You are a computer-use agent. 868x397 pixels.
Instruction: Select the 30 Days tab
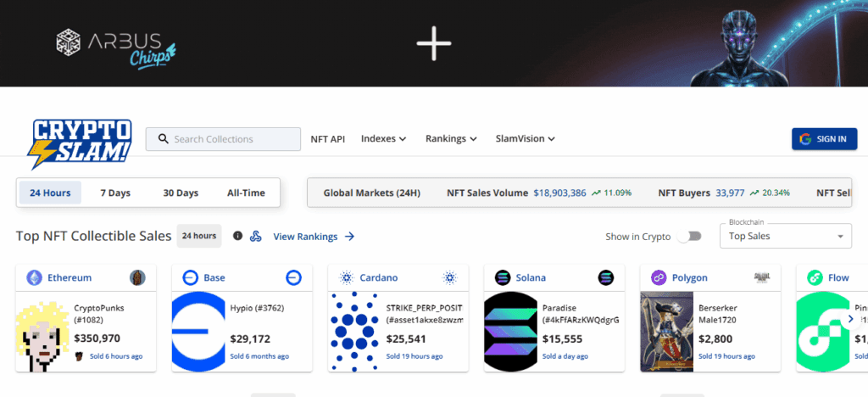pos(181,193)
